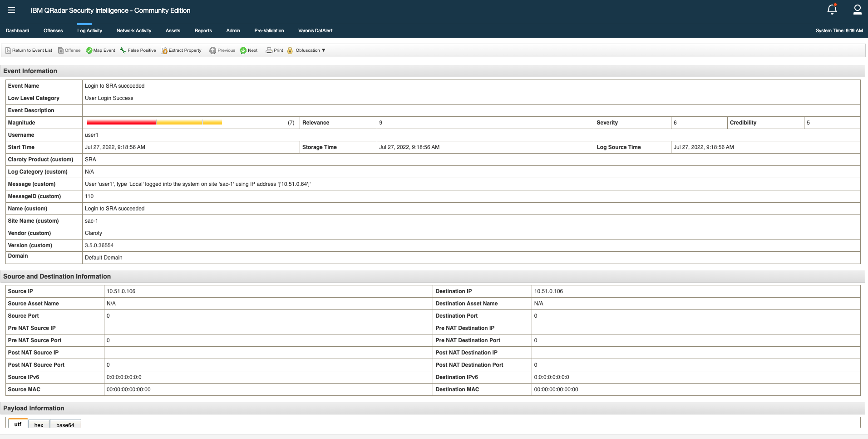This screenshot has width=868, height=439.
Task: Open the Network Activity tab
Action: 134,30
